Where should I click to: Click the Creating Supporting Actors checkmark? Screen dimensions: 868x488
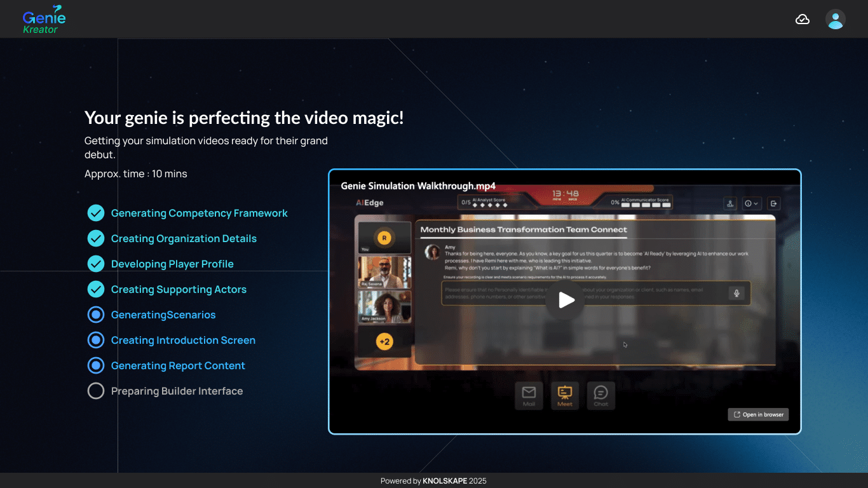[x=96, y=289]
